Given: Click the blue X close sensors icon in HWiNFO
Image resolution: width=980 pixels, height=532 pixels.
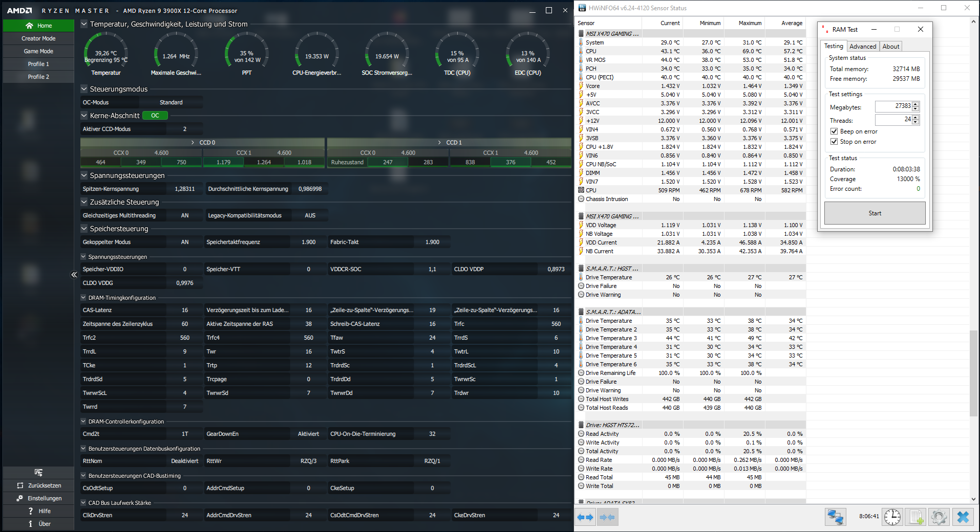Looking at the screenshot, I should click(963, 517).
